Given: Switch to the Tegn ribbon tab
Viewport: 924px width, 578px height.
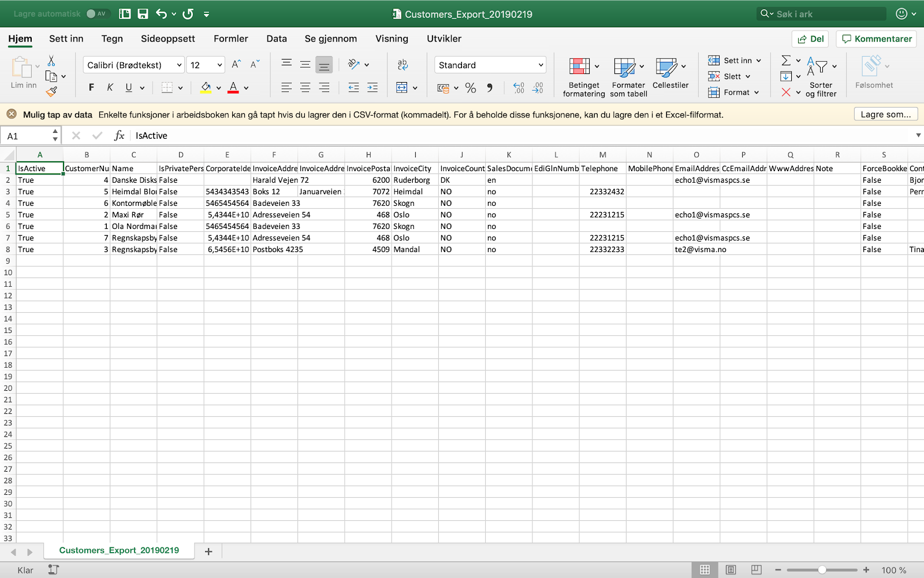Looking at the screenshot, I should (112, 39).
